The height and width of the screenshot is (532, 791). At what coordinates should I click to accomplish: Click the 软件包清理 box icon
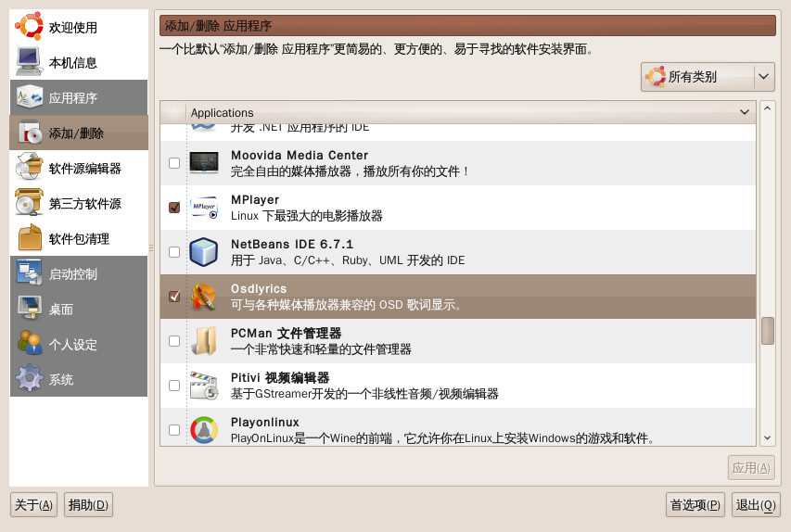tap(30, 238)
